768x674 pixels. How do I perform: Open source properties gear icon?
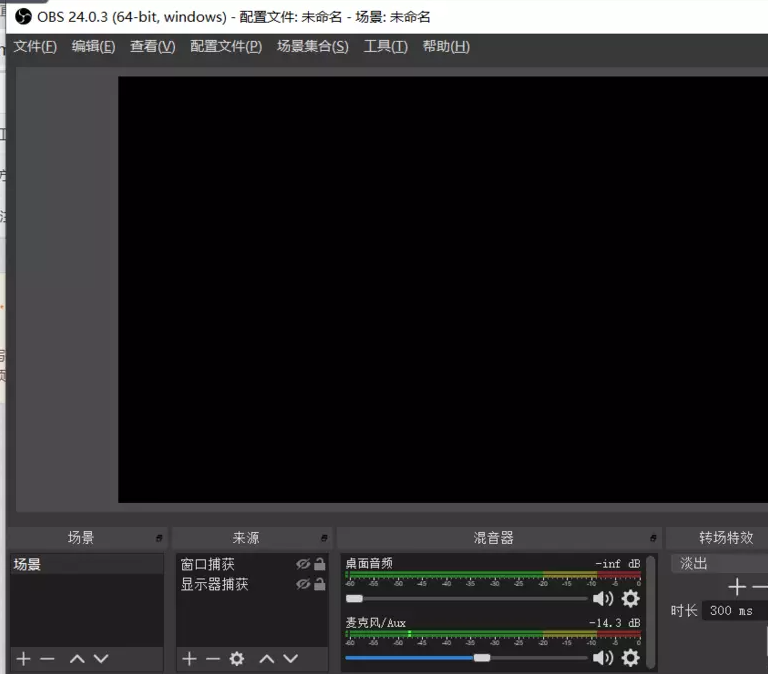(237, 659)
